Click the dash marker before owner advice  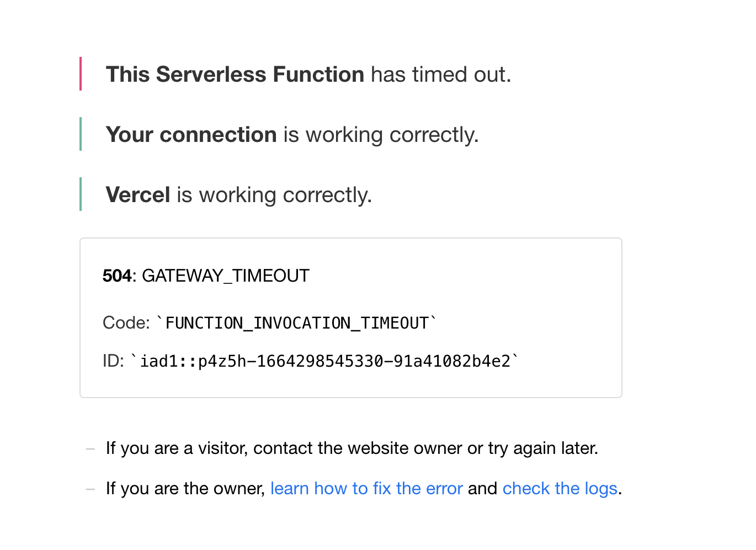(x=90, y=489)
